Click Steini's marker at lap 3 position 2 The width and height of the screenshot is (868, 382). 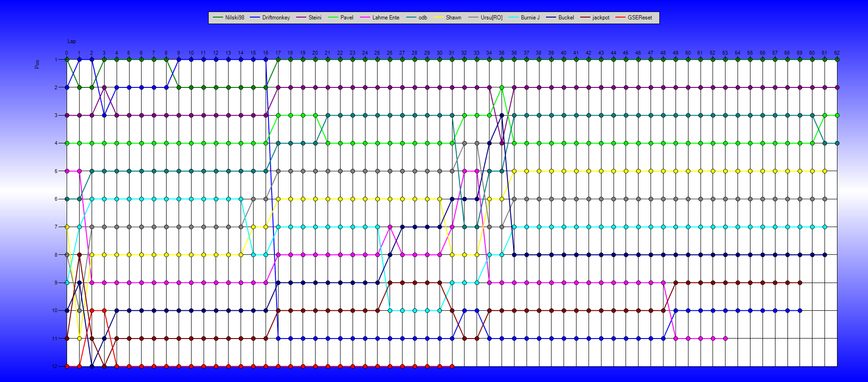click(104, 87)
